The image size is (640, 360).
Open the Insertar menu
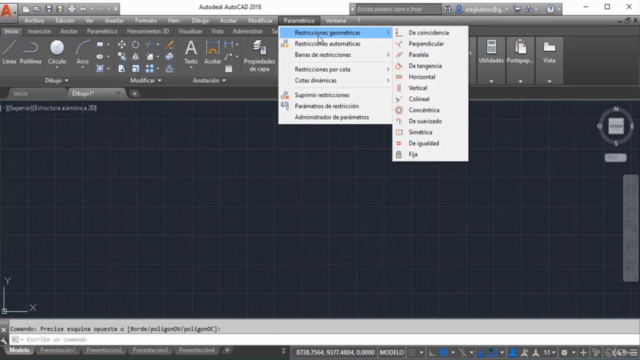(x=114, y=20)
